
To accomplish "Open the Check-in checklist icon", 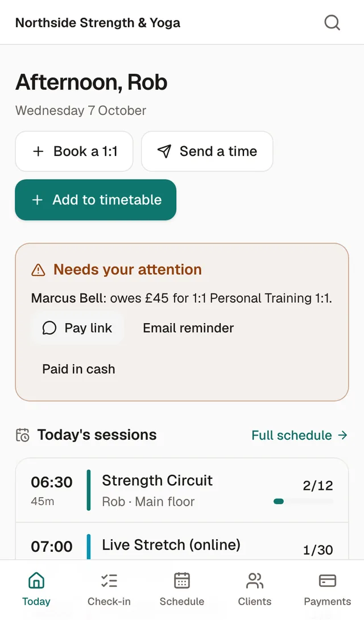I will 109,580.
